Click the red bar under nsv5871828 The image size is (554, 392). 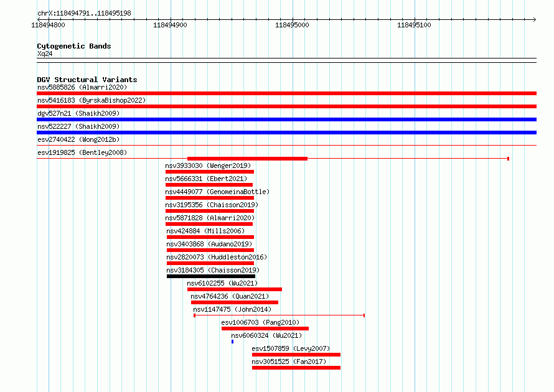[209, 224]
